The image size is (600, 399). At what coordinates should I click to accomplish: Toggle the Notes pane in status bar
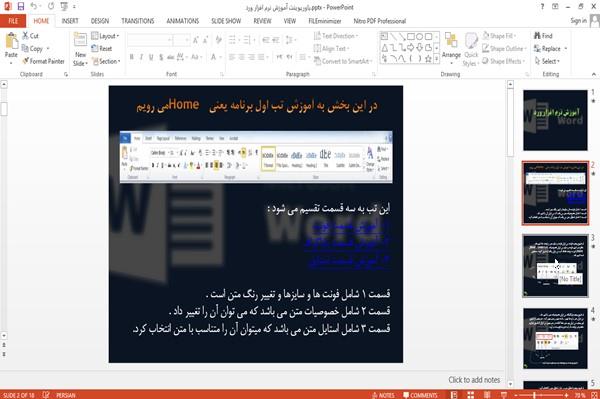pos(383,395)
